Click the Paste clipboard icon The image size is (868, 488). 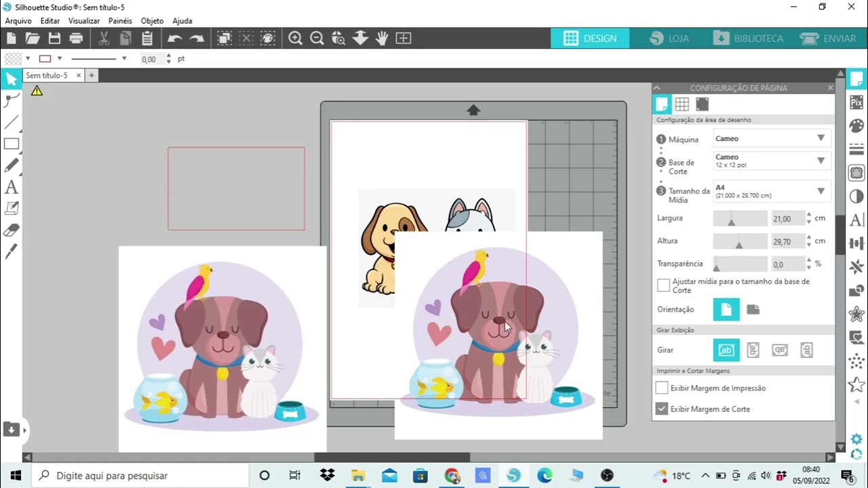click(147, 39)
